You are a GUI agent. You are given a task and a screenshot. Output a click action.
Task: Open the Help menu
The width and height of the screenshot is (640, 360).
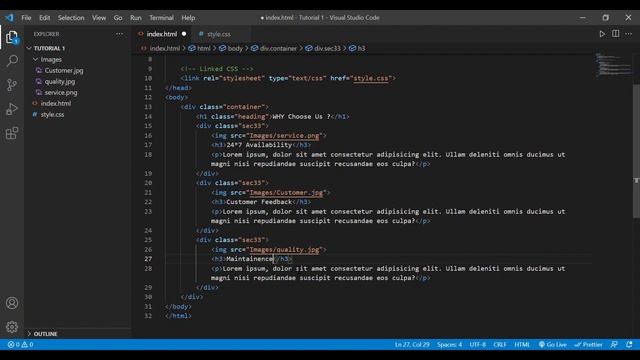coord(188,18)
